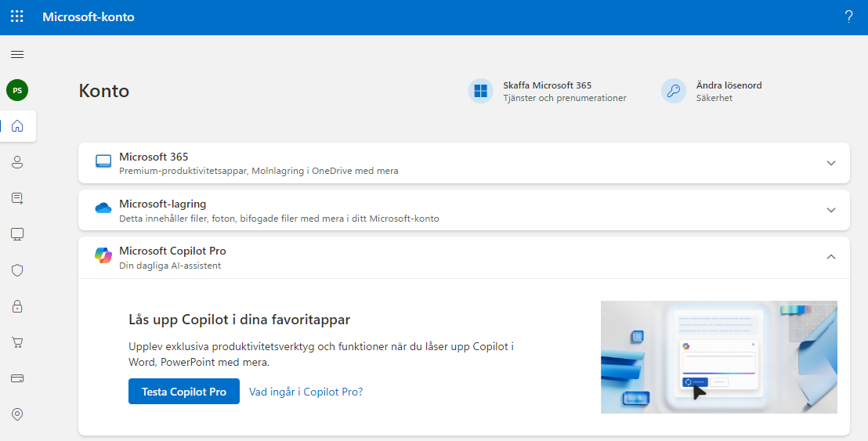Open the app launcher grid icon
Viewport: 868px width, 441px height.
tap(17, 16)
